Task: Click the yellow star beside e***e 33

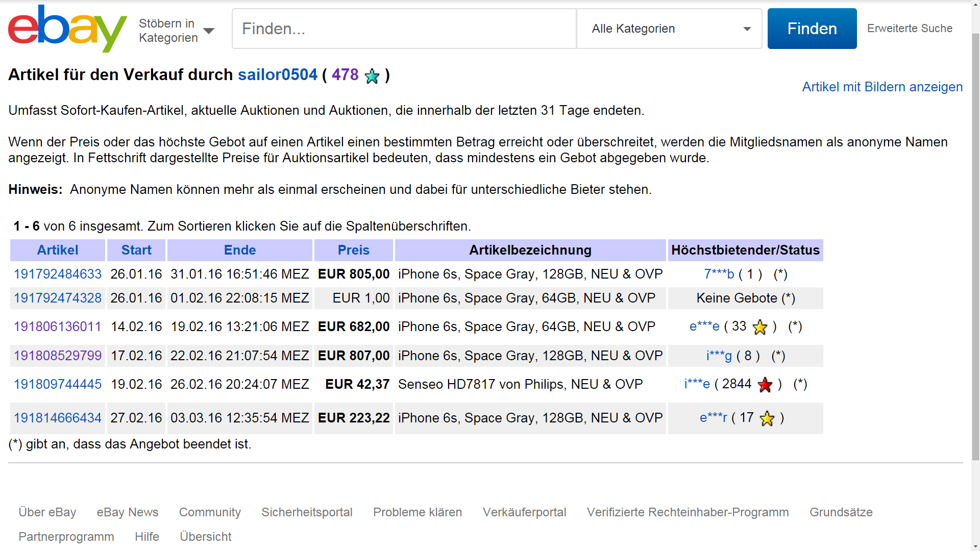Action: coord(760,327)
